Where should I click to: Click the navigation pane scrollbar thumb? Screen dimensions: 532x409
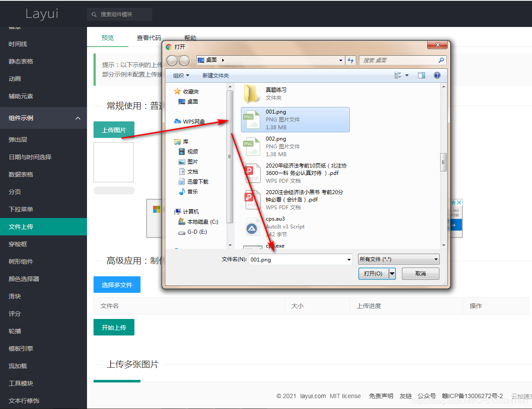[x=230, y=157]
